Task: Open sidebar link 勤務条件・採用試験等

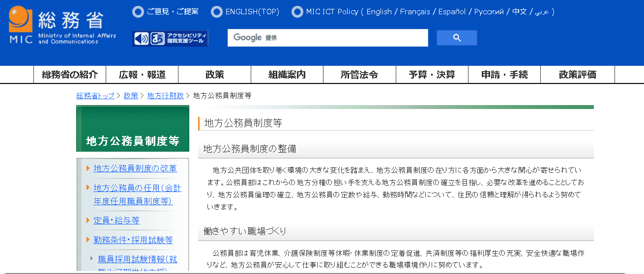Action: [133, 240]
